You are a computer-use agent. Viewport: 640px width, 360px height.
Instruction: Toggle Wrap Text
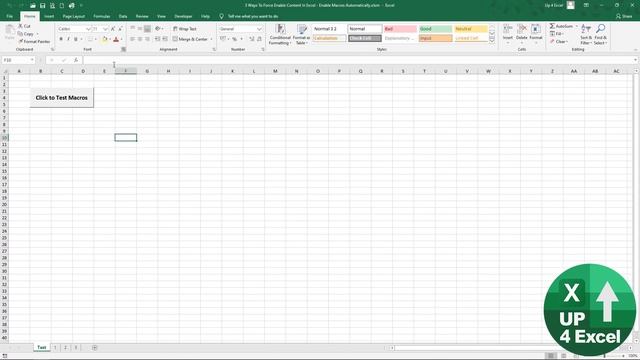tap(184, 29)
